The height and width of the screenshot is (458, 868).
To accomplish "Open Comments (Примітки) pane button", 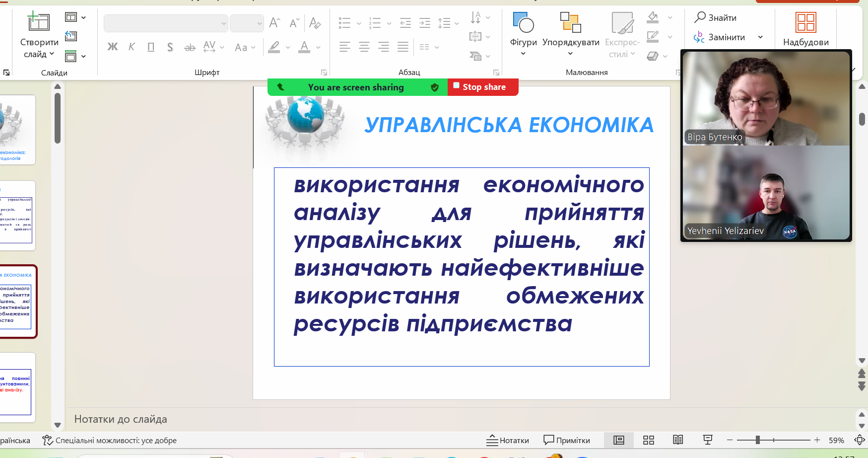I will coord(567,440).
